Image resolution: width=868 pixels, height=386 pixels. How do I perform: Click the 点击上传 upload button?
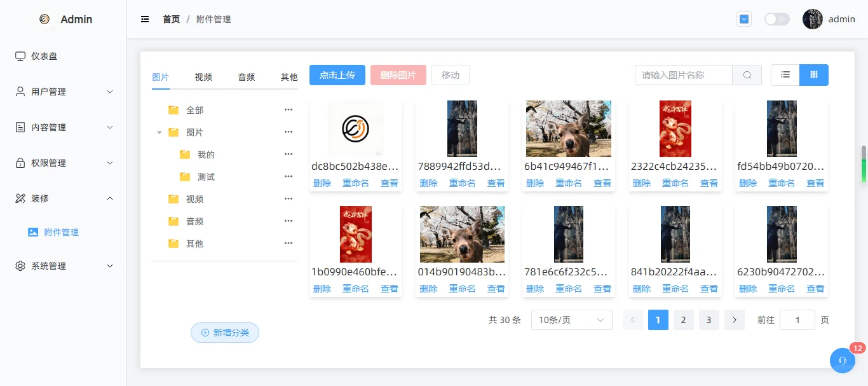point(337,74)
